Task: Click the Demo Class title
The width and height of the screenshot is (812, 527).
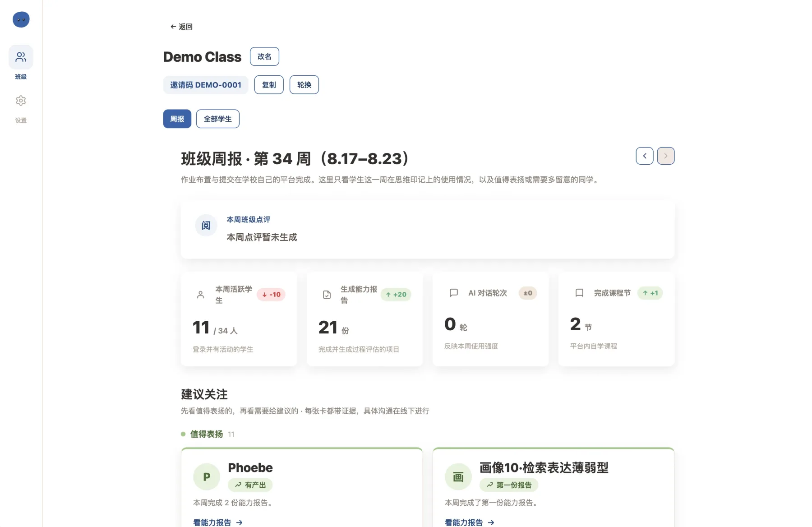Action: (x=202, y=57)
